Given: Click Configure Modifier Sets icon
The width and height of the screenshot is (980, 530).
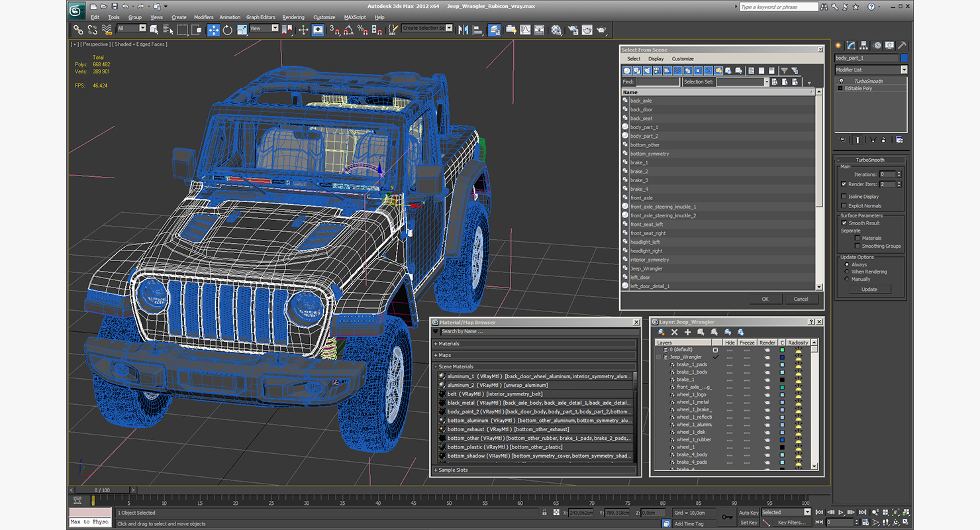Looking at the screenshot, I should pyautogui.click(x=899, y=140).
